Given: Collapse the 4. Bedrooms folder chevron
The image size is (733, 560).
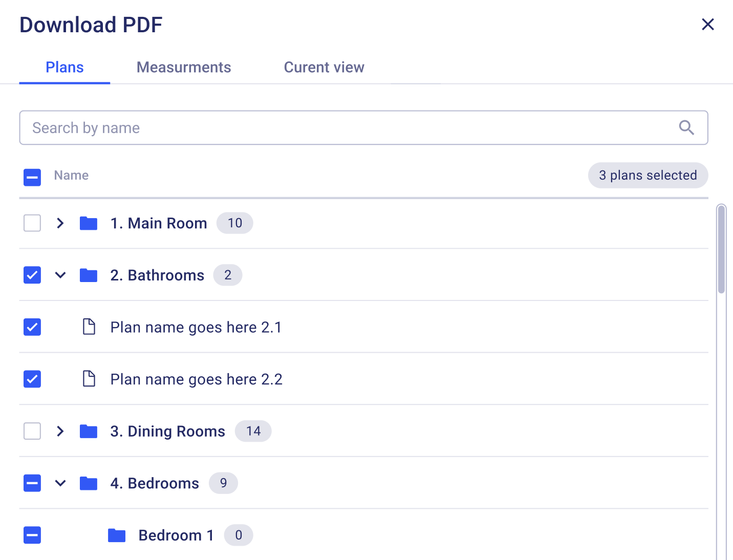Looking at the screenshot, I should tap(60, 483).
